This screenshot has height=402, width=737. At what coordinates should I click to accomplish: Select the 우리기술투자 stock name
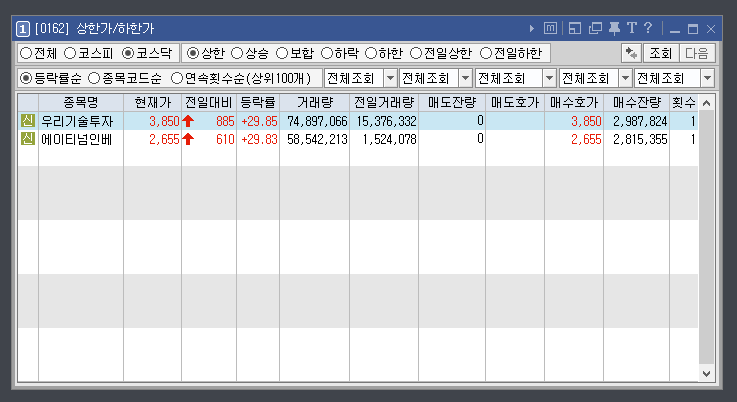(x=77, y=121)
